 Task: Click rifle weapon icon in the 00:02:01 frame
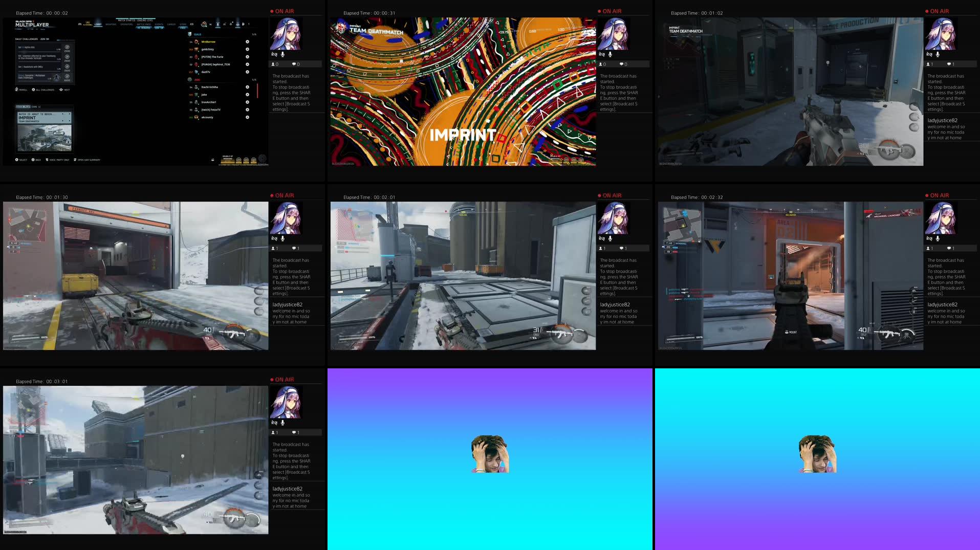[x=559, y=334]
